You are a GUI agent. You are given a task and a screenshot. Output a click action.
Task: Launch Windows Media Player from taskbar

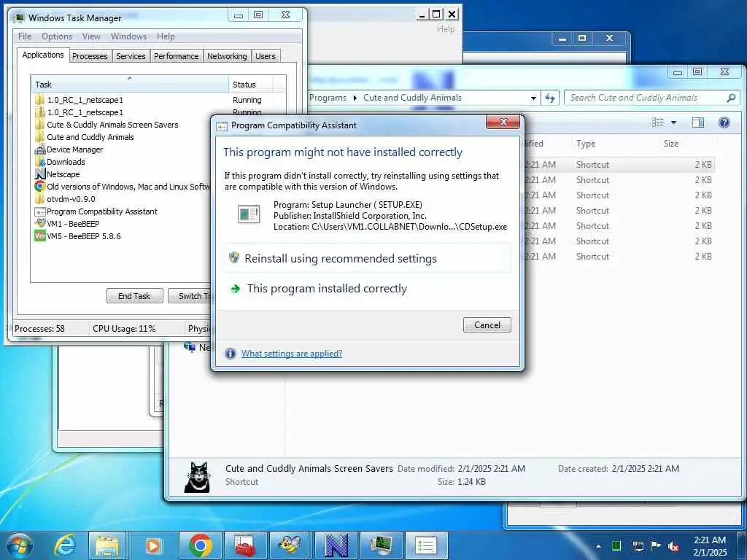click(153, 545)
